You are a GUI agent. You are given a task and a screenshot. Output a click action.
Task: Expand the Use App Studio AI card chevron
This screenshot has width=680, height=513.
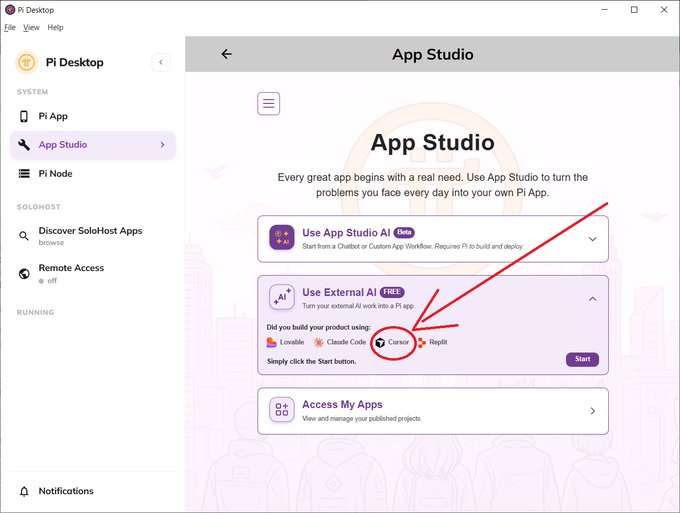[592, 239]
